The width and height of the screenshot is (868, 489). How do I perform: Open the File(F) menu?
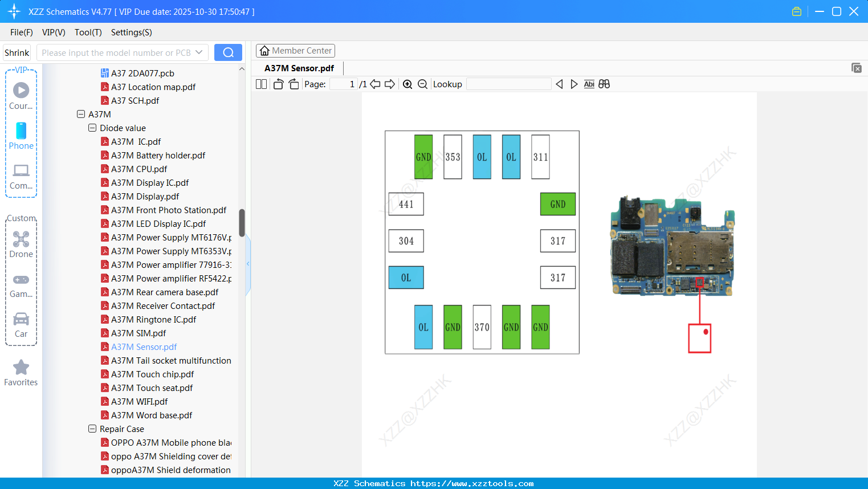22,32
